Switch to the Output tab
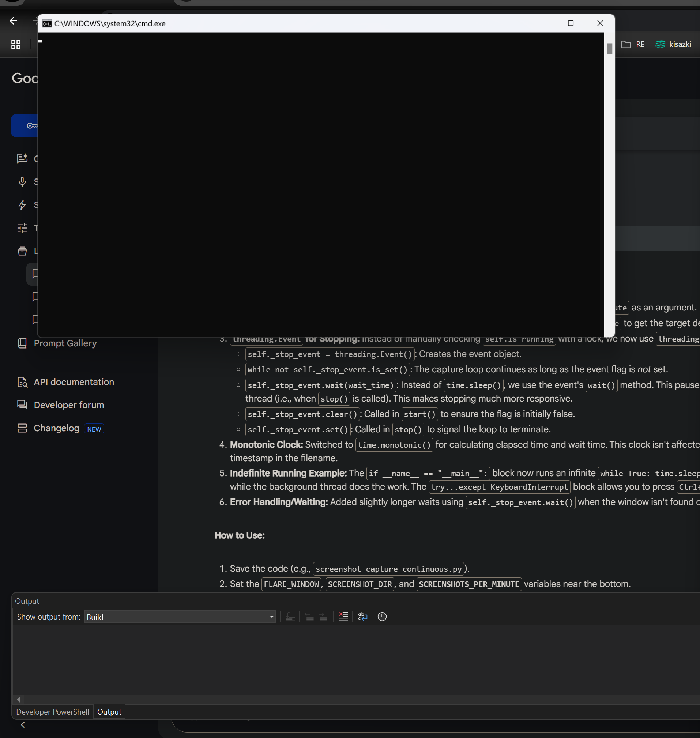The width and height of the screenshot is (700, 738). coord(109,711)
